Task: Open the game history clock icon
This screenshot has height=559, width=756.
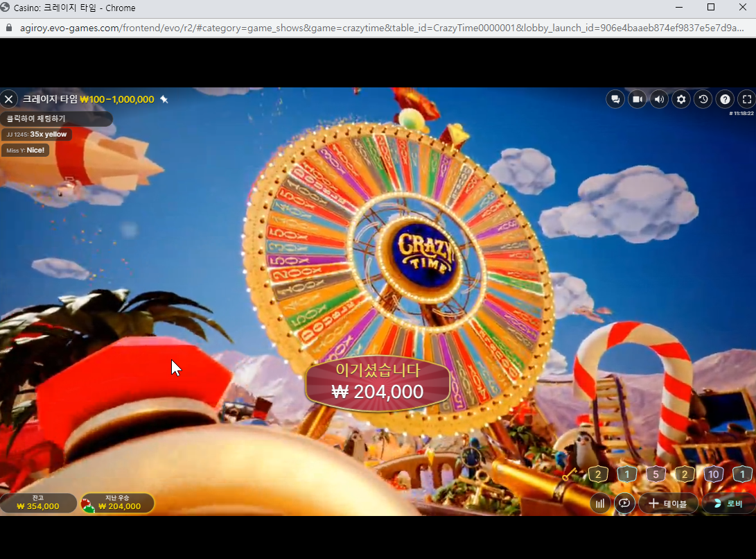Action: pos(703,99)
